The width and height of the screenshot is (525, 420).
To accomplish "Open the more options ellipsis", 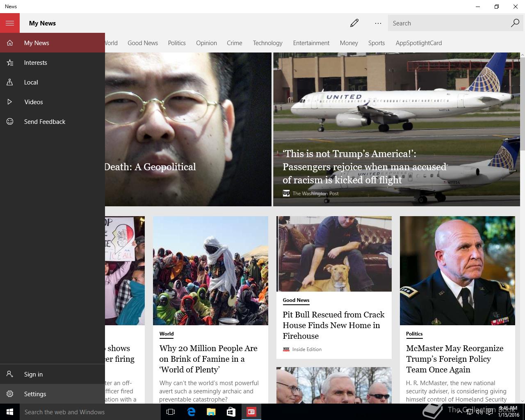I will pyautogui.click(x=378, y=23).
